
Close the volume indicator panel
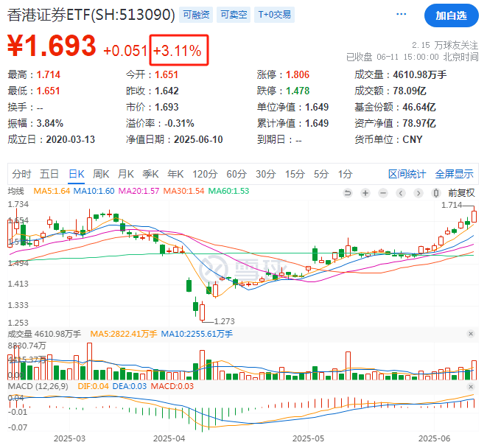[x=471, y=334]
